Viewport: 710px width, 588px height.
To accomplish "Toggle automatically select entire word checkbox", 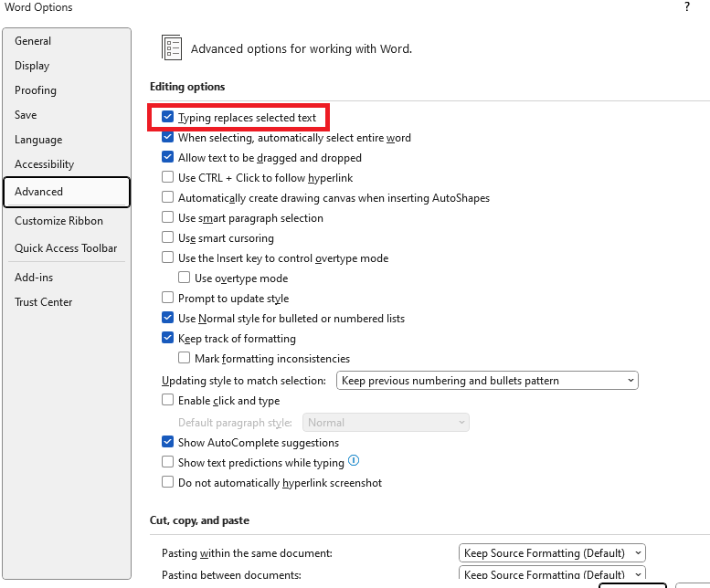I will coord(167,137).
